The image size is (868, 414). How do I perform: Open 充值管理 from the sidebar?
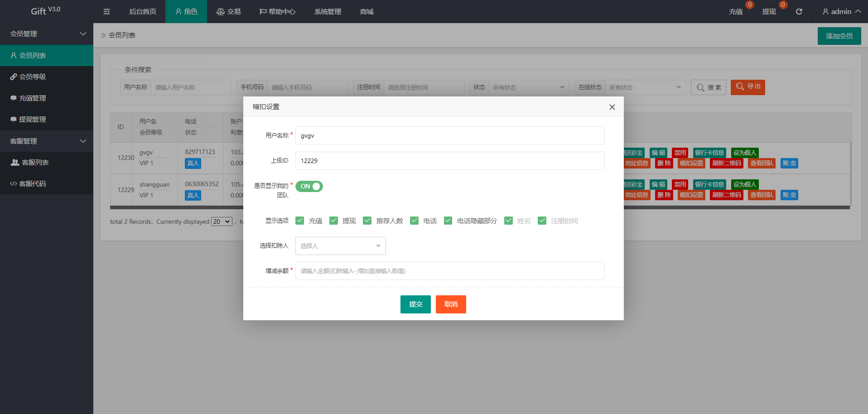click(32, 98)
